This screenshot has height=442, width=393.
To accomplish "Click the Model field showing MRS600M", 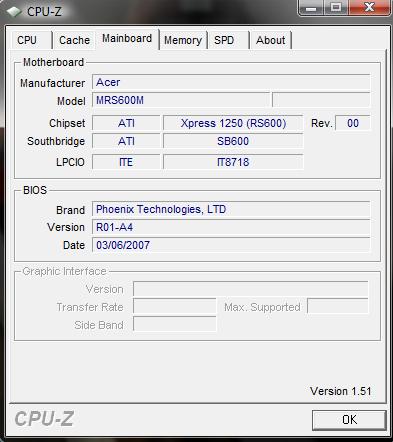I will 181,100.
